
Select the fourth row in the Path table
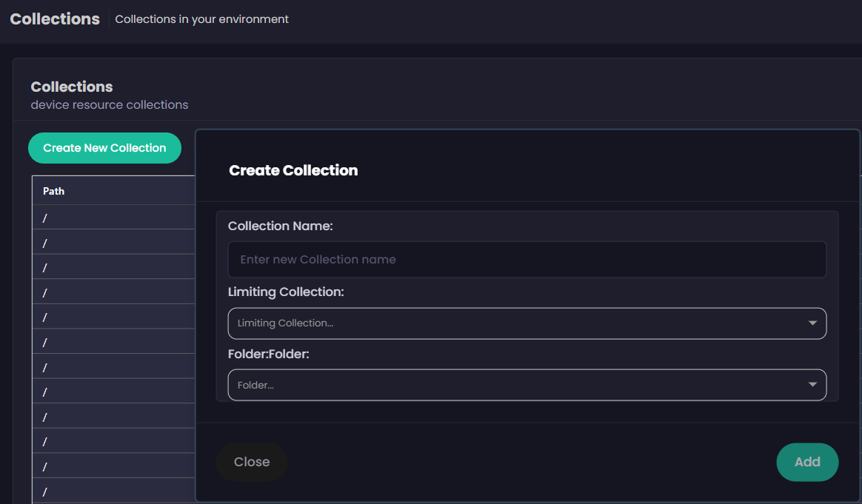click(x=111, y=292)
